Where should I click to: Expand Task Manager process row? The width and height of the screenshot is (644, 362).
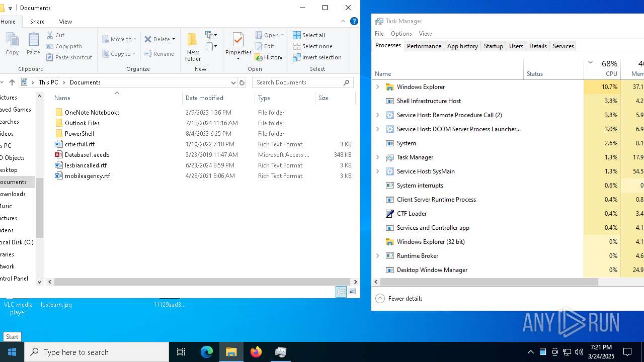[x=378, y=157]
